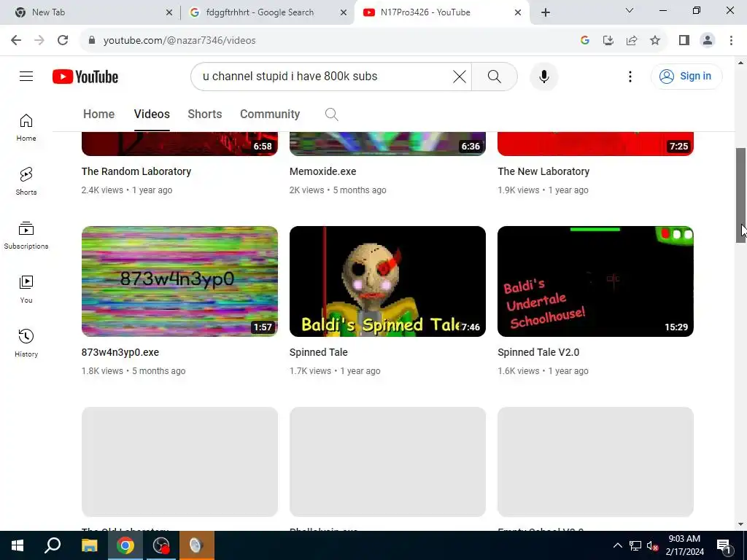Bookmark this tab with star icon
747x560 pixels.
[655, 40]
